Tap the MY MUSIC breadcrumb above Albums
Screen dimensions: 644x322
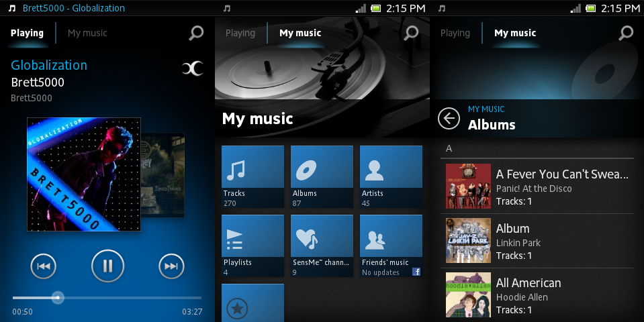click(486, 109)
